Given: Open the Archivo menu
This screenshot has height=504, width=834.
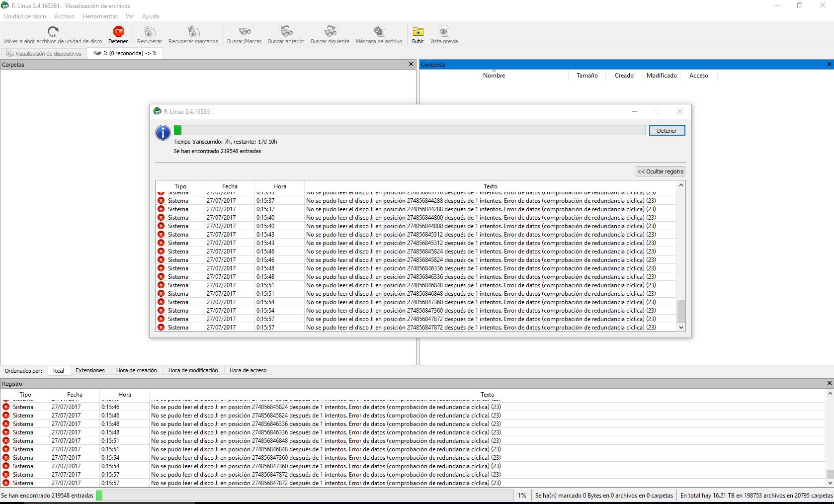Looking at the screenshot, I should click(64, 16).
